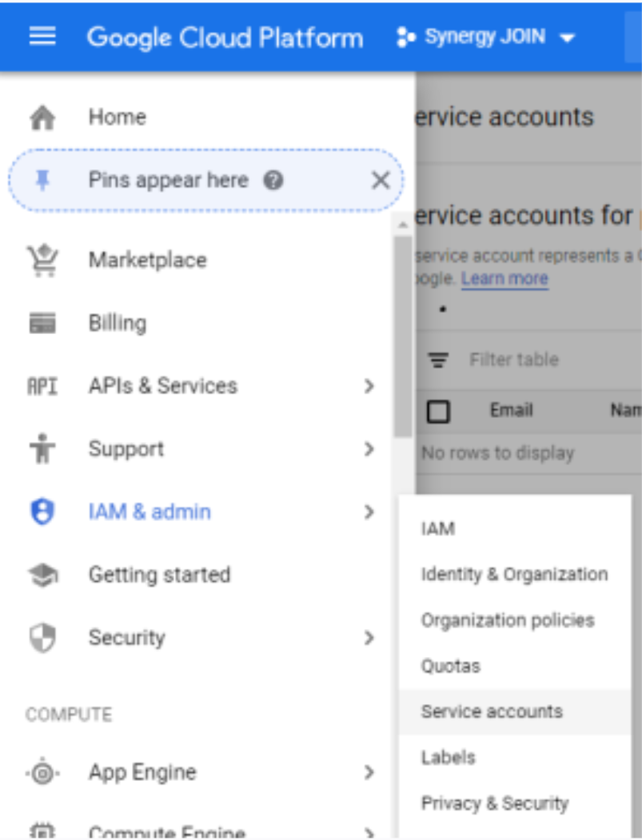The width and height of the screenshot is (642, 840).
Task: Open the hamburger navigation menu
Action: point(42,37)
